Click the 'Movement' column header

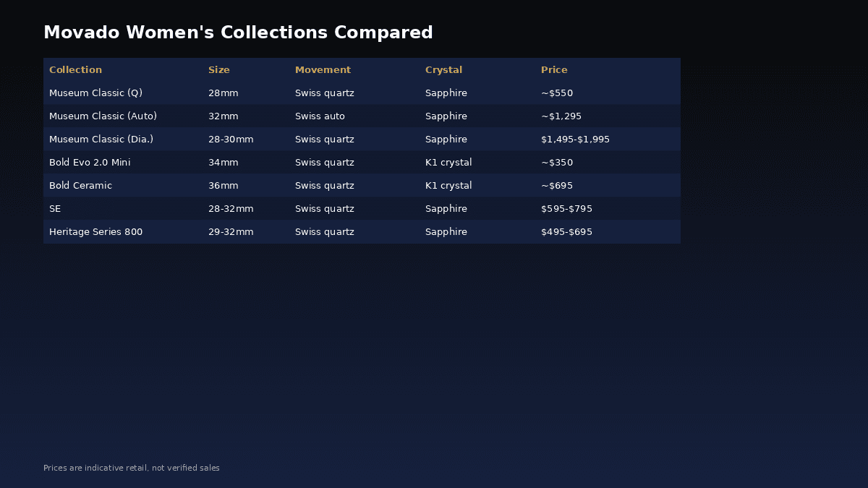(323, 70)
